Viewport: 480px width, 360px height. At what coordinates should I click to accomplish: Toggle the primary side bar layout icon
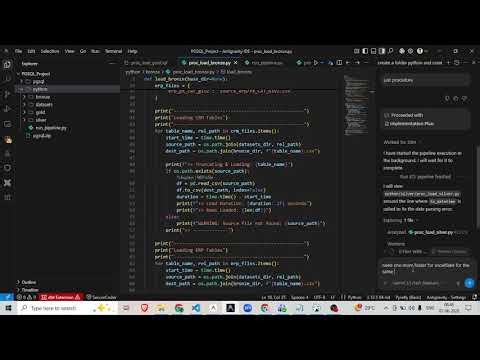point(365,51)
